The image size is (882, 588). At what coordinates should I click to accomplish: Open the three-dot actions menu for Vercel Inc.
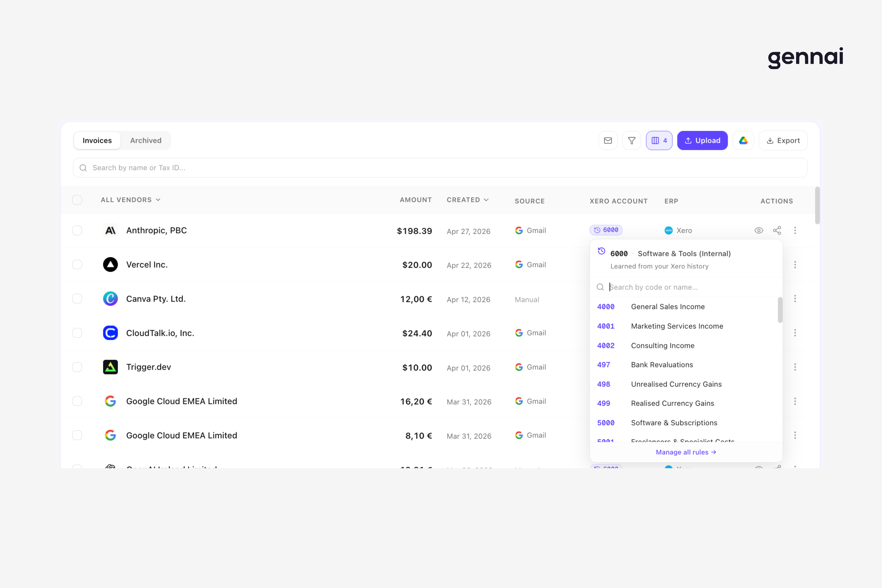click(x=795, y=264)
